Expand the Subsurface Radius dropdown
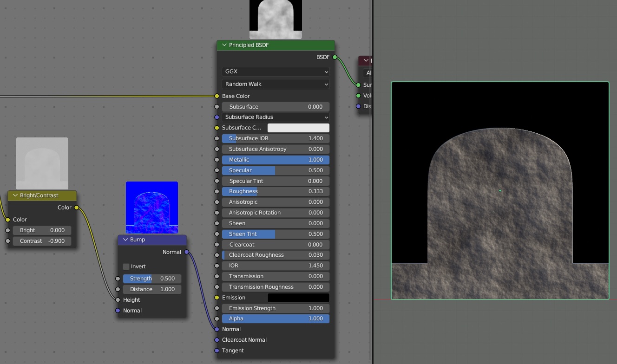 tap(276, 117)
